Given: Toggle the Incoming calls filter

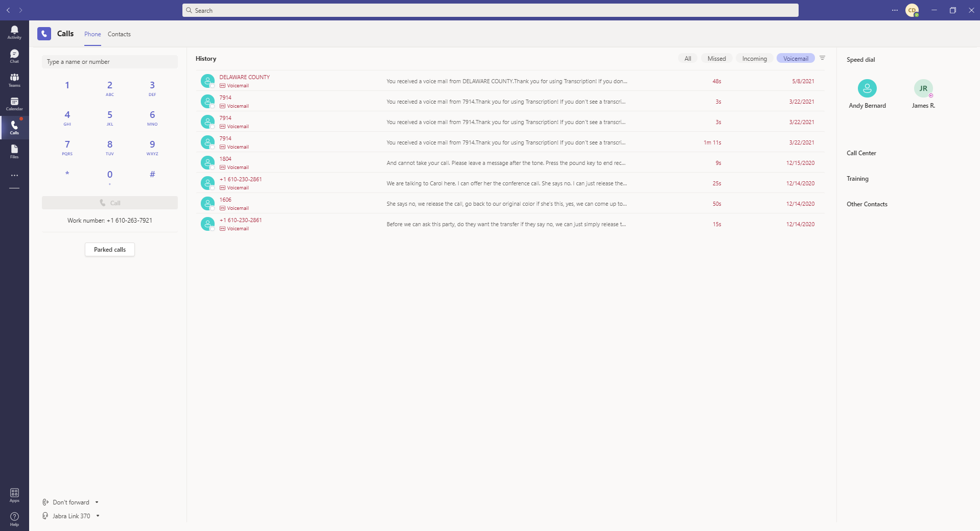Looking at the screenshot, I should tap(754, 59).
